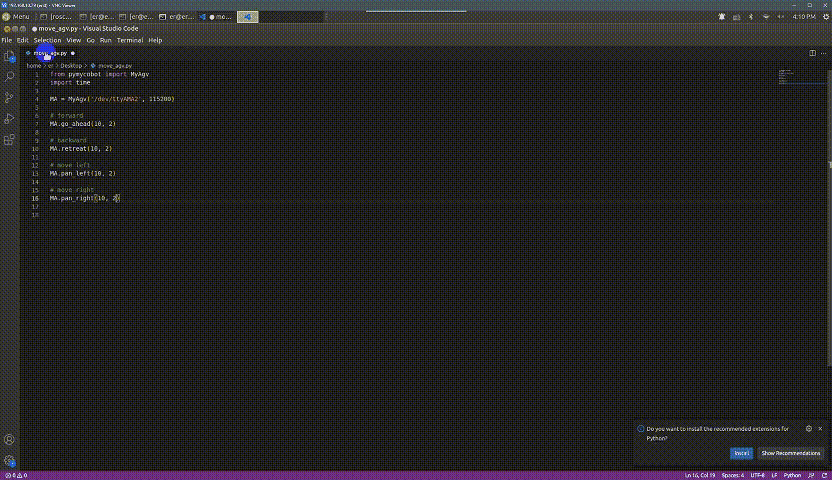This screenshot has width=832, height=480.
Task: Open the View menu
Action: (x=74, y=40)
